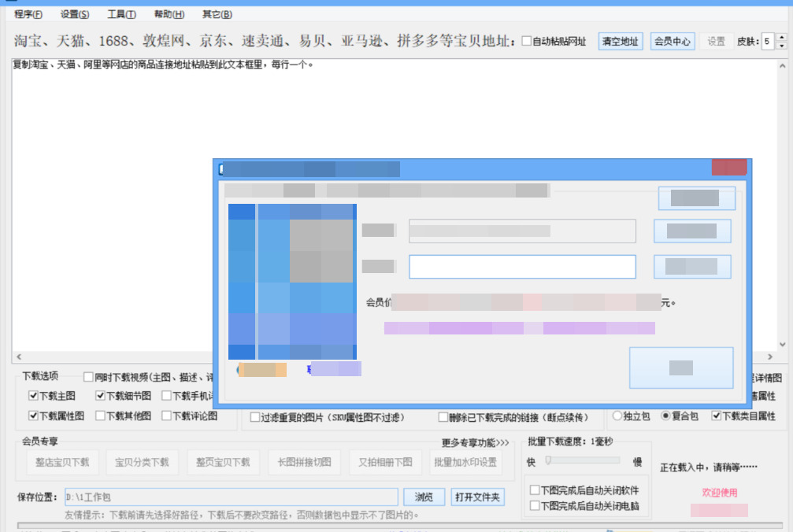Open 会员中心 member center
793x532 pixels.
(x=673, y=42)
